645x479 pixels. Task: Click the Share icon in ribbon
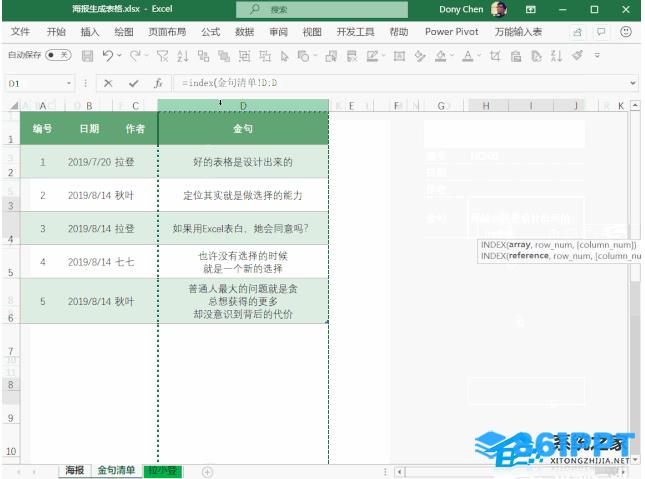click(578, 32)
